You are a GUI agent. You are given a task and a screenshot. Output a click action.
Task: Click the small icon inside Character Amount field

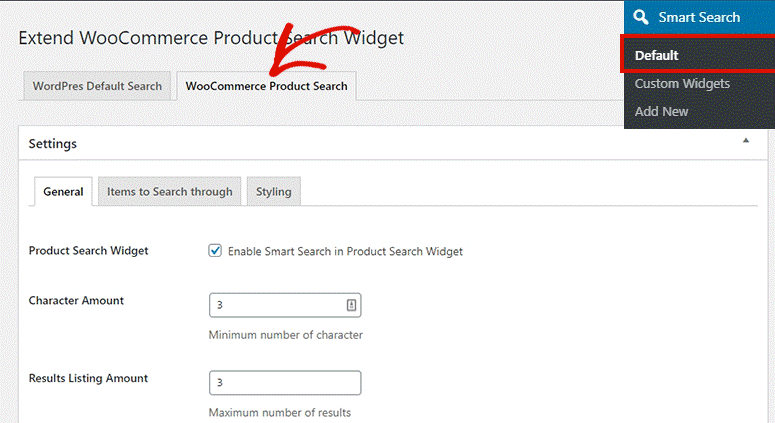click(351, 305)
